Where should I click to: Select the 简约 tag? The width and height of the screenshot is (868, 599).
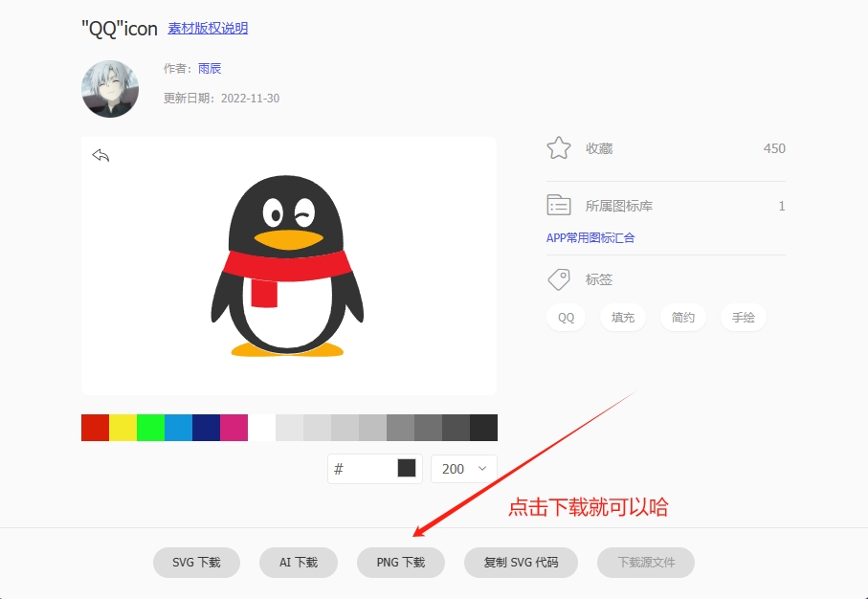tap(683, 318)
